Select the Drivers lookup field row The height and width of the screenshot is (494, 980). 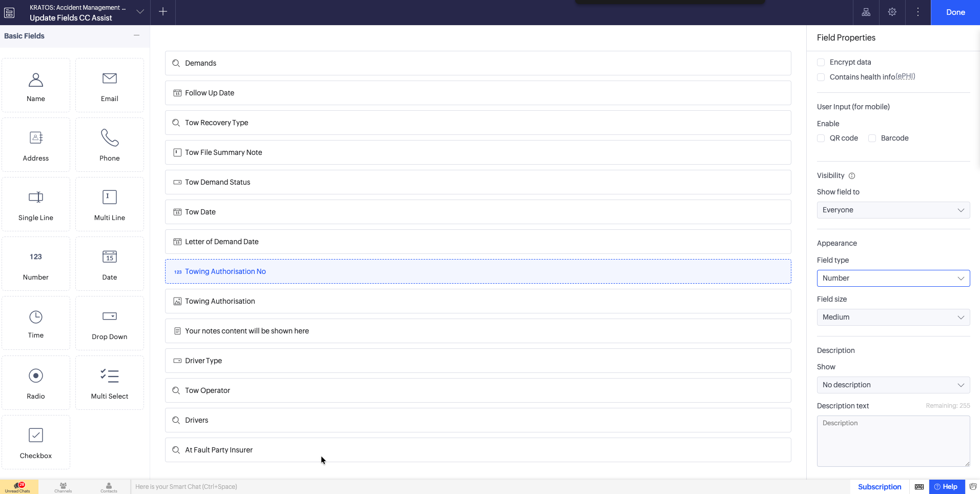click(478, 420)
